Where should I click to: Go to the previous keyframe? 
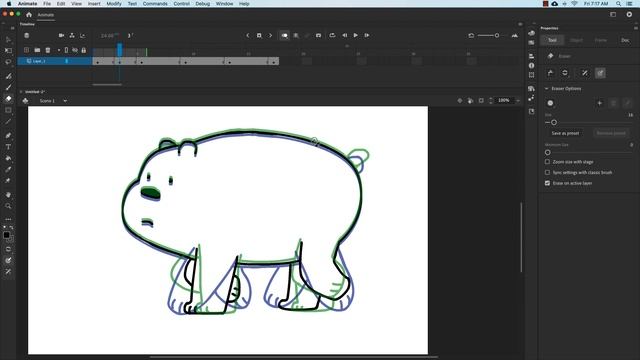coord(248,36)
